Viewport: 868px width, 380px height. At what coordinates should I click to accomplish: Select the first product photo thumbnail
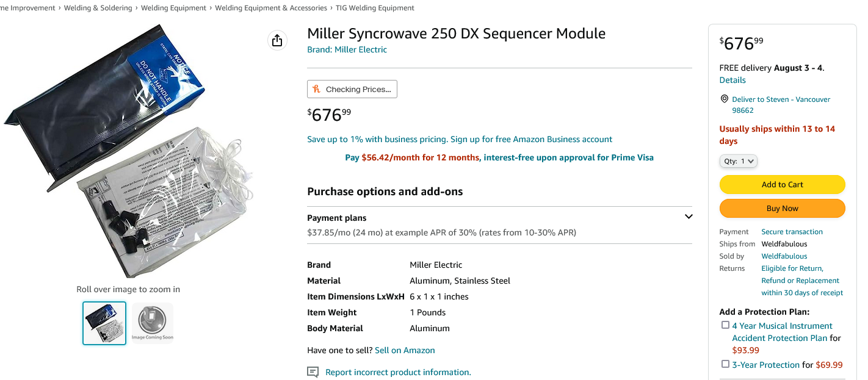click(104, 323)
